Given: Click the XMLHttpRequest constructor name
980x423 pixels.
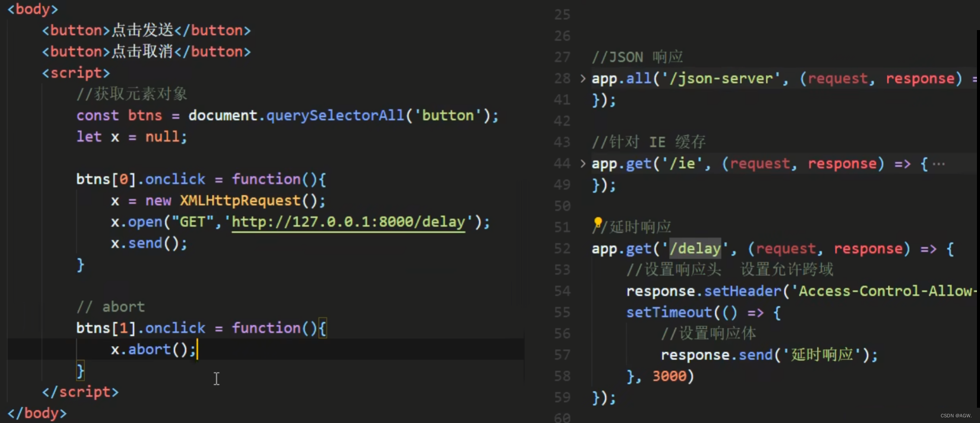Looking at the screenshot, I should 240,201.
